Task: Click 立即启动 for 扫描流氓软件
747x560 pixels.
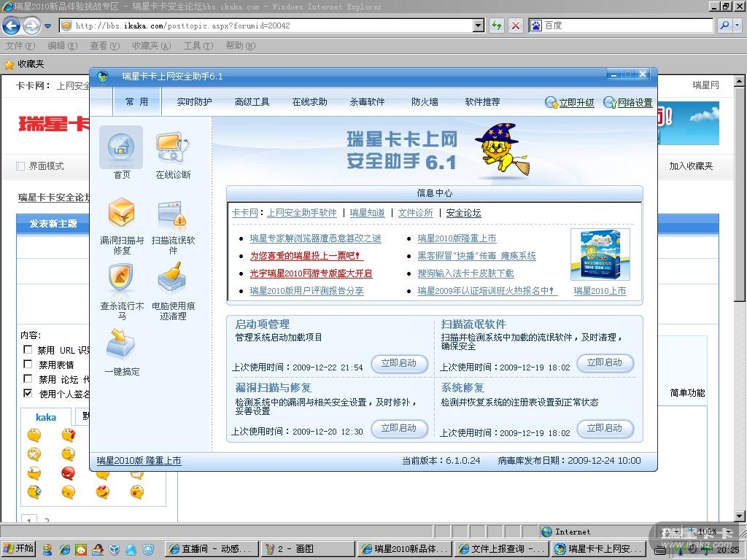Action: pyautogui.click(x=605, y=363)
